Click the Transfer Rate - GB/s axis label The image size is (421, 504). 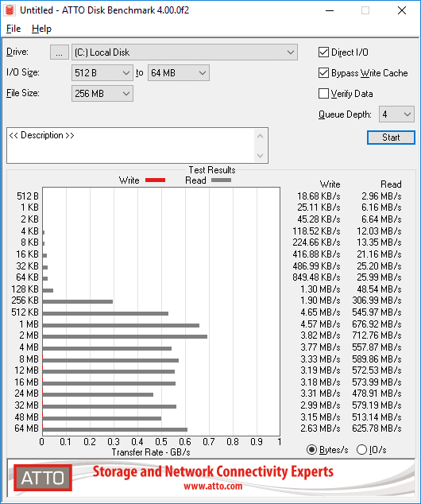[x=151, y=452]
